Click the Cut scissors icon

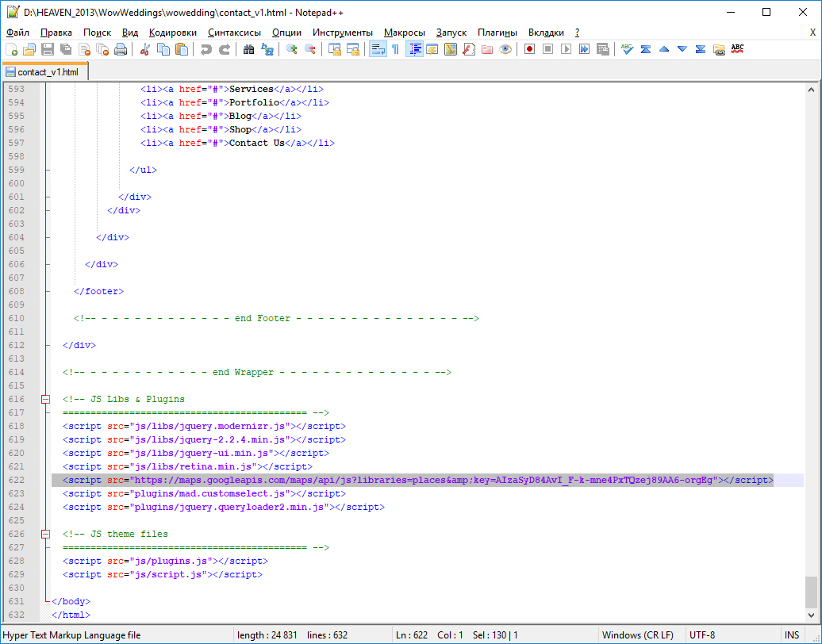pyautogui.click(x=145, y=49)
